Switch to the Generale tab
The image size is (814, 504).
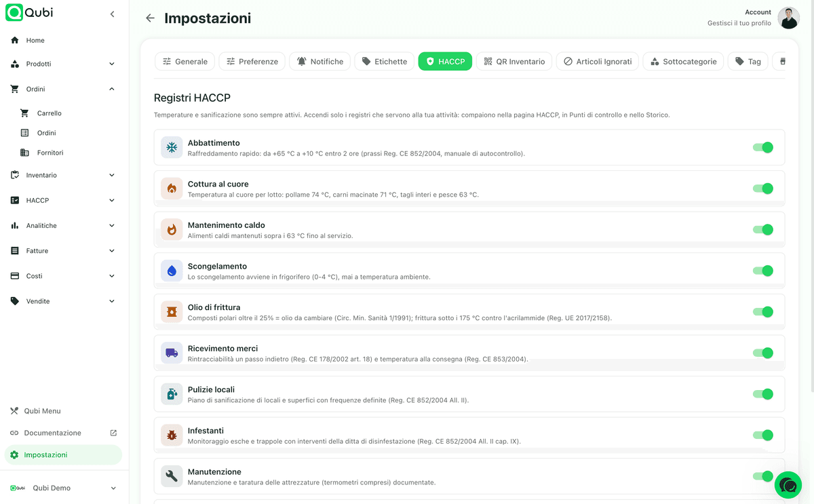[x=185, y=61]
